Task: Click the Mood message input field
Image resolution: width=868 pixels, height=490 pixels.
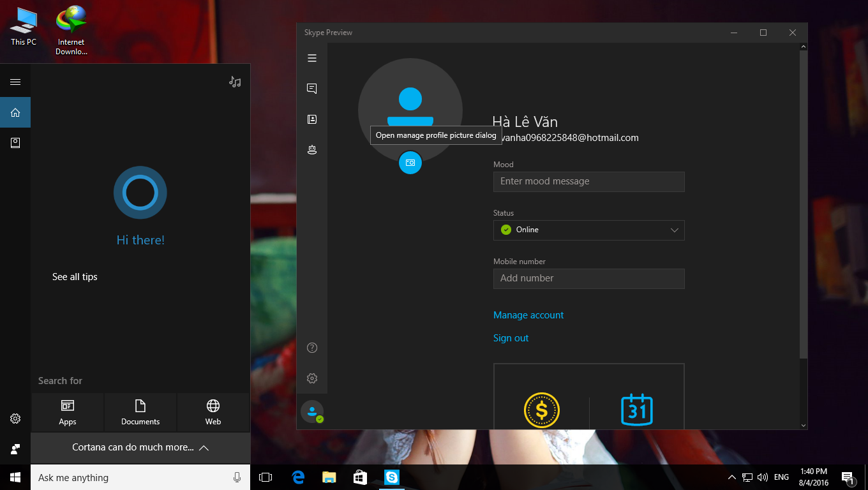Action: [589, 182]
